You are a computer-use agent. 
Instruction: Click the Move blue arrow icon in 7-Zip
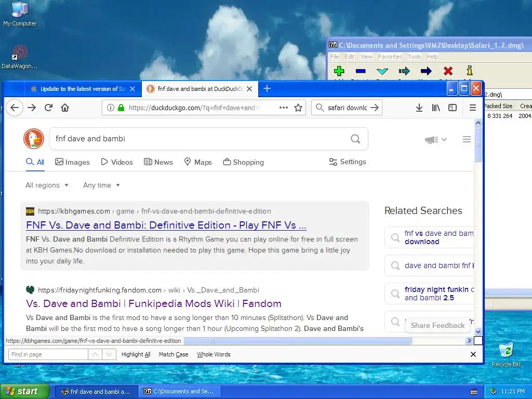click(426, 71)
